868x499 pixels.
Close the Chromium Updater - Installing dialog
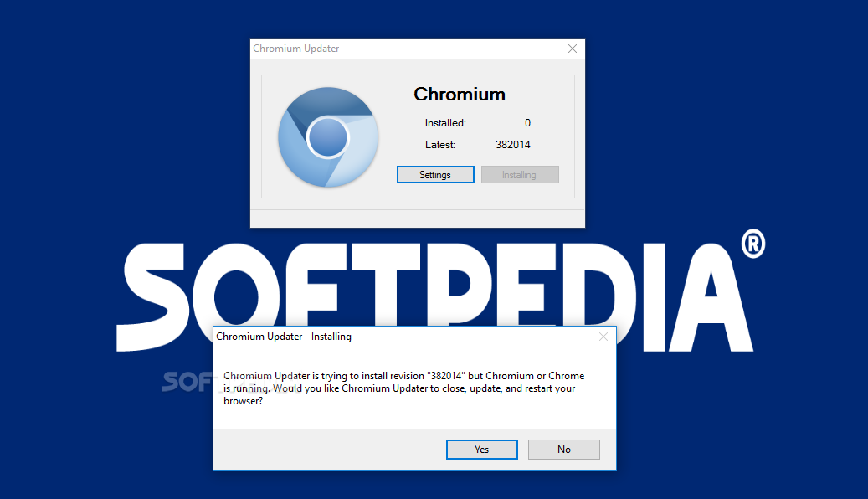tap(603, 337)
